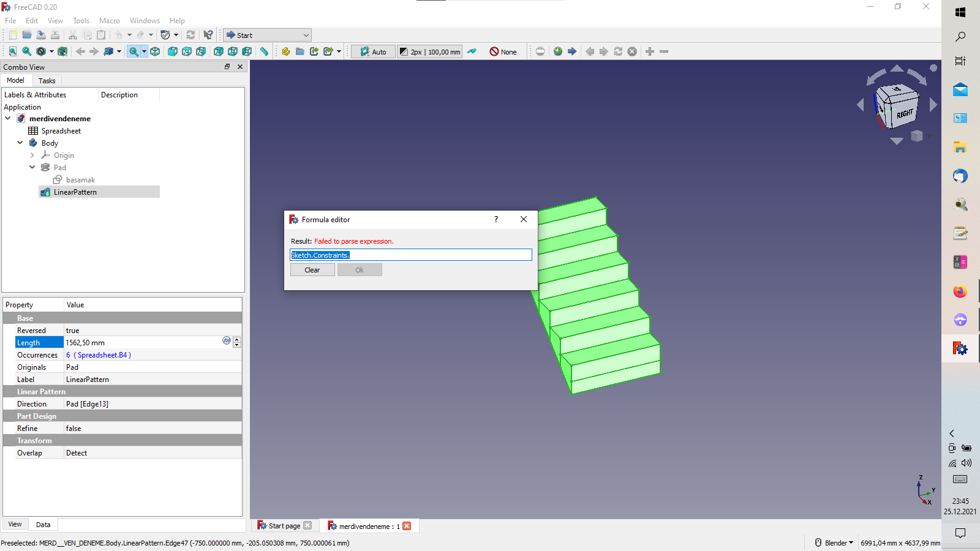This screenshot has height=551, width=980.
Task: Click the Create part icon
Action: tap(285, 51)
